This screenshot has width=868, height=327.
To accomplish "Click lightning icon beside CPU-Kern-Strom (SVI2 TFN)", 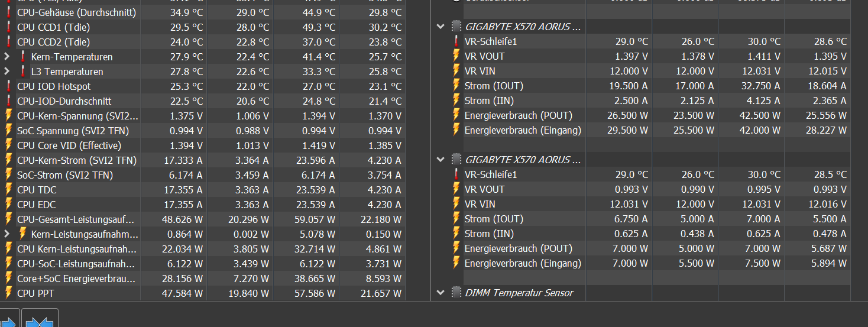I will click(x=9, y=160).
